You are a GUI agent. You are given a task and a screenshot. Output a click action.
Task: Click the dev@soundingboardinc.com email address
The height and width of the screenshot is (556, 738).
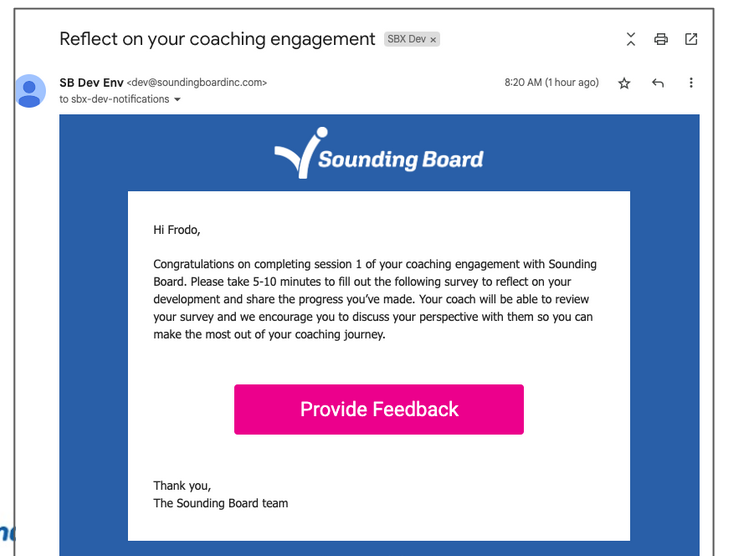pyautogui.click(x=197, y=83)
